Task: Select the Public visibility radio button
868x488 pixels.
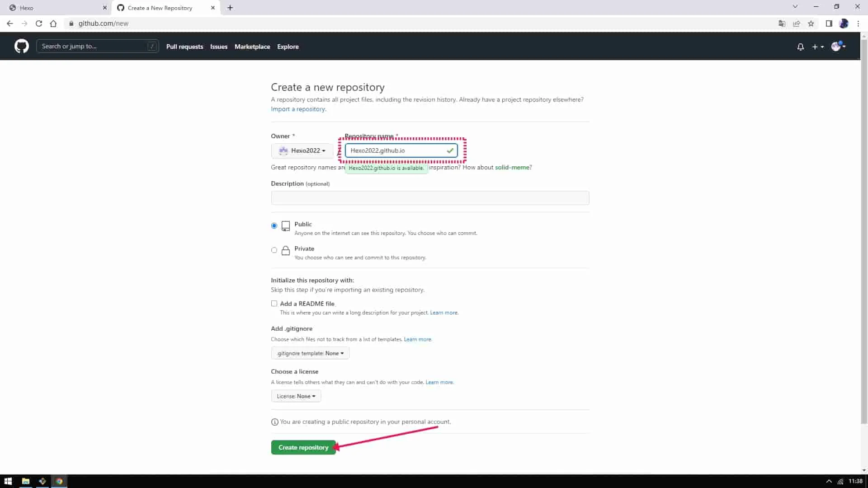Action: tap(274, 225)
